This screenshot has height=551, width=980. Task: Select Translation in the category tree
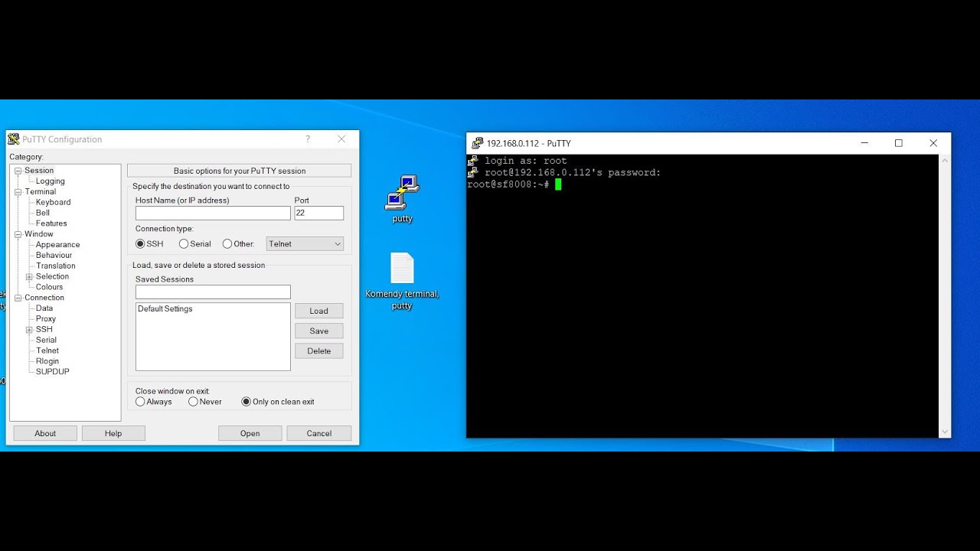point(56,266)
